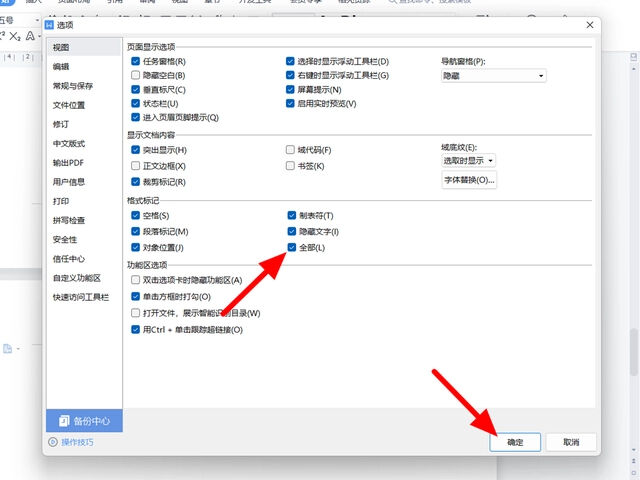Toggle the 对象位置(J) checkbox

136,247
